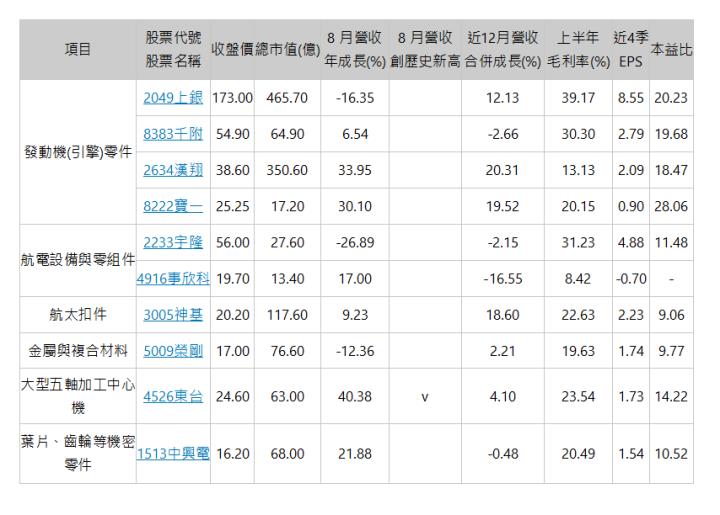Click the -2.66 cell in 千附 row
This screenshot has width=720, height=515.
click(x=503, y=134)
